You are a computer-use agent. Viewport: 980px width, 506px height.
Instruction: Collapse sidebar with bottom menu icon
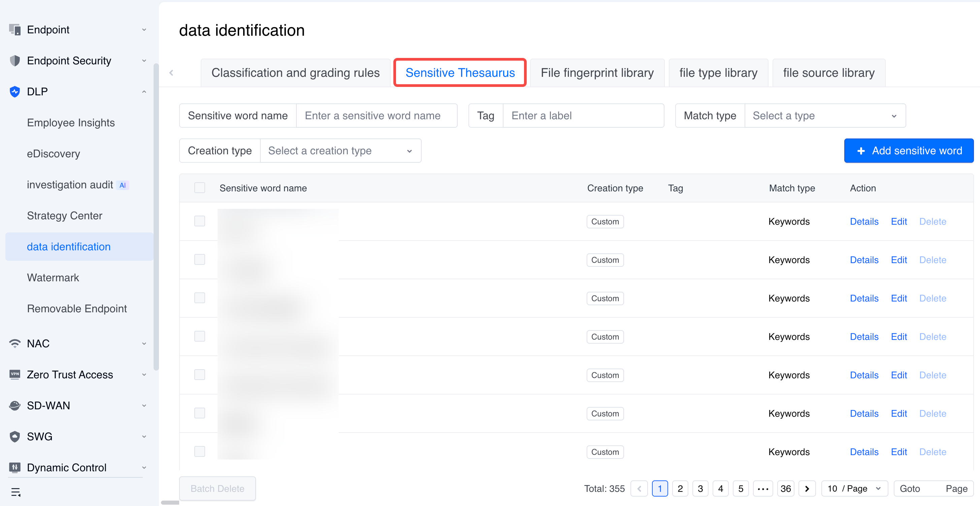(x=15, y=492)
